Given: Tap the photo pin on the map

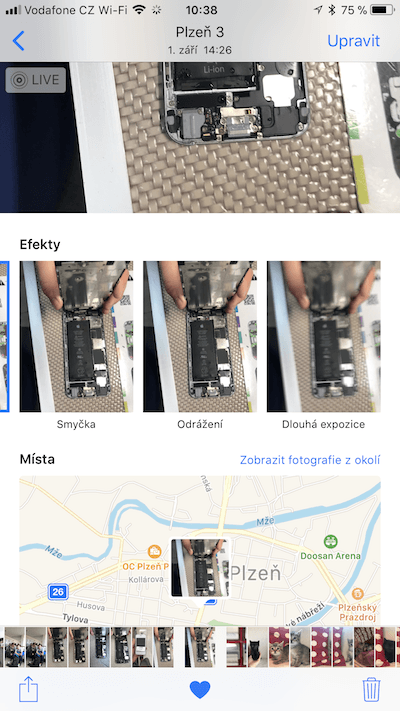Looking at the screenshot, I should (x=200, y=568).
